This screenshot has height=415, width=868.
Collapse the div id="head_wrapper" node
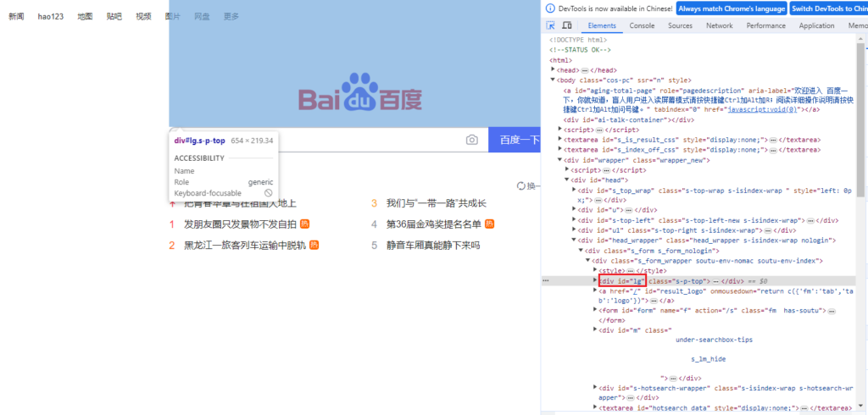point(574,241)
